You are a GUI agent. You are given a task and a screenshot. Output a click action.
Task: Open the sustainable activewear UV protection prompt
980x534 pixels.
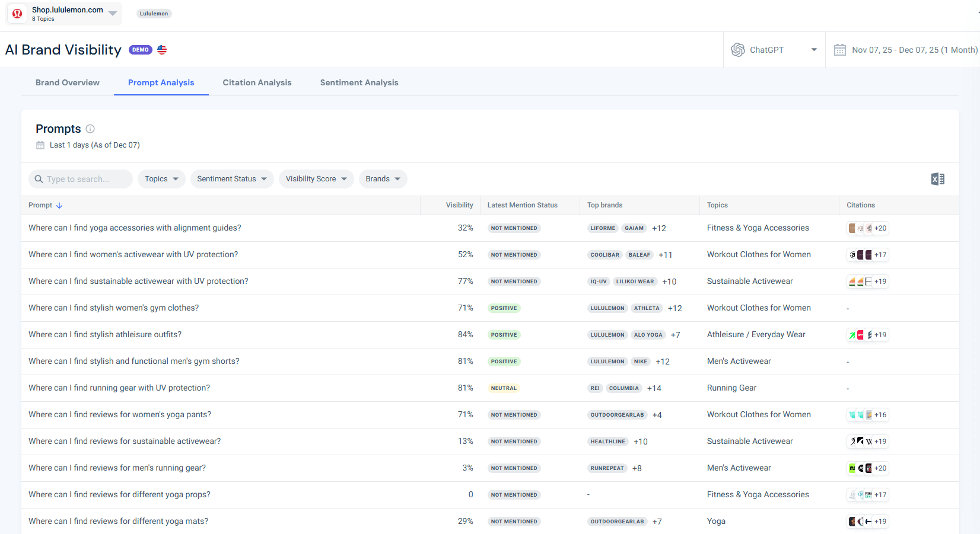(138, 281)
